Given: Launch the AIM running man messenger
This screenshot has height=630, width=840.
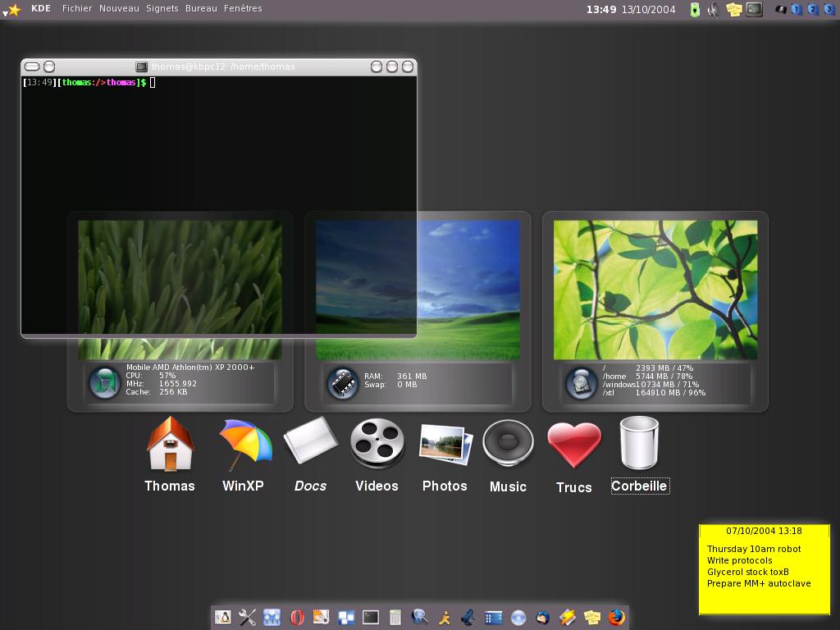Looking at the screenshot, I should pyautogui.click(x=444, y=618).
